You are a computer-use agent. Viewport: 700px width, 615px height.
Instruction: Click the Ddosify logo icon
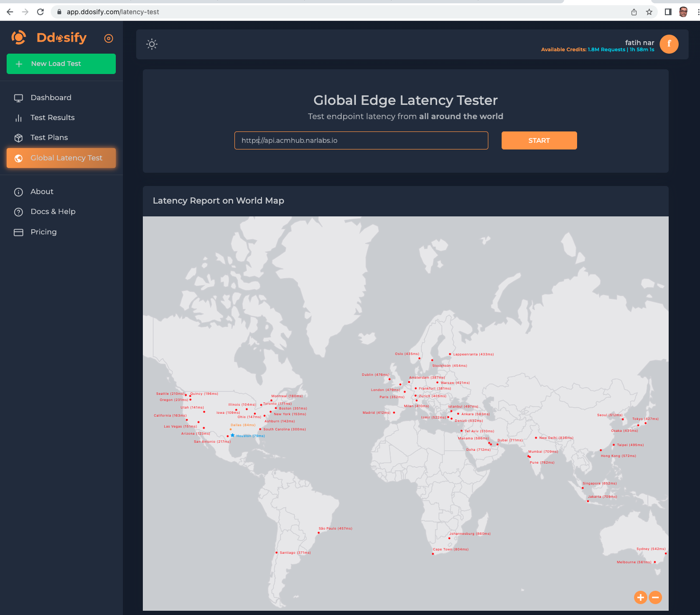click(x=19, y=37)
